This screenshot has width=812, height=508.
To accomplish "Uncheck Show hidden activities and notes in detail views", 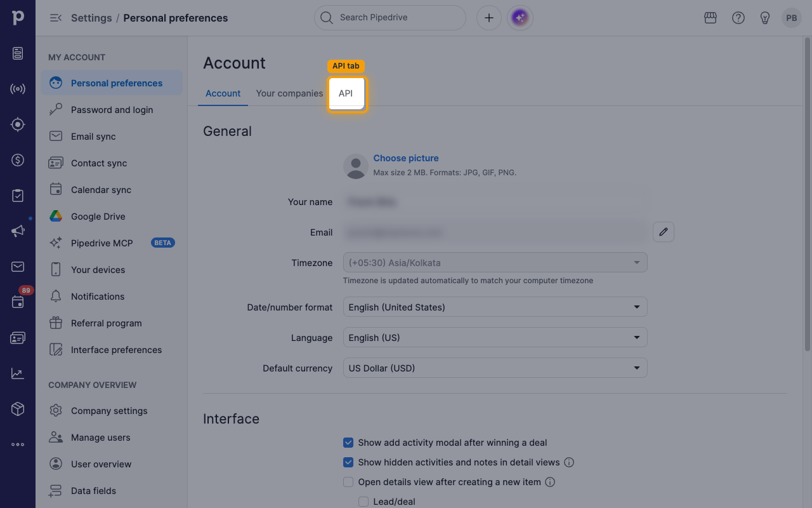I will click(348, 462).
